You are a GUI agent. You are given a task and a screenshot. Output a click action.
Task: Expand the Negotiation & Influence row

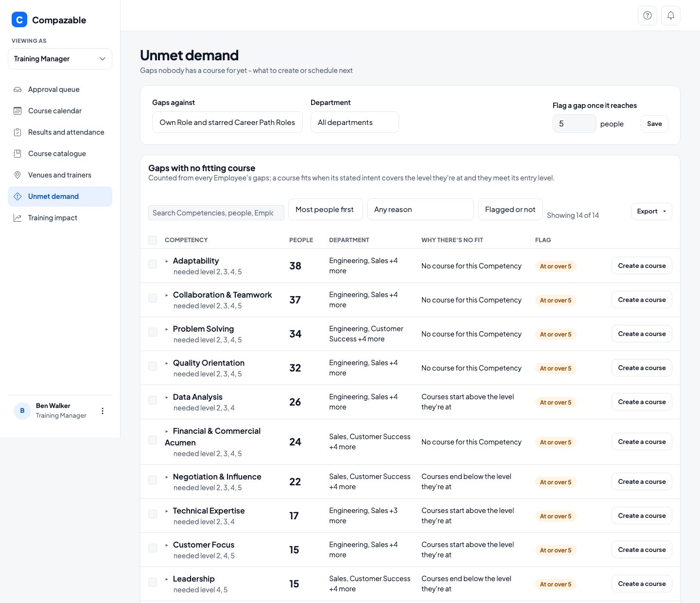pos(167,477)
